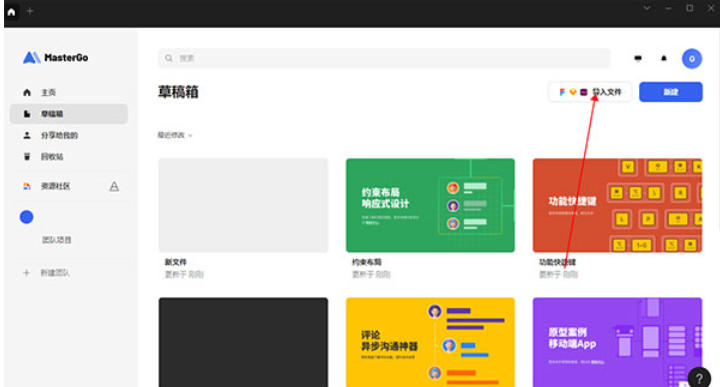The image size is (720, 387).
Task: Click the 导入文件 import file button
Action: point(590,92)
